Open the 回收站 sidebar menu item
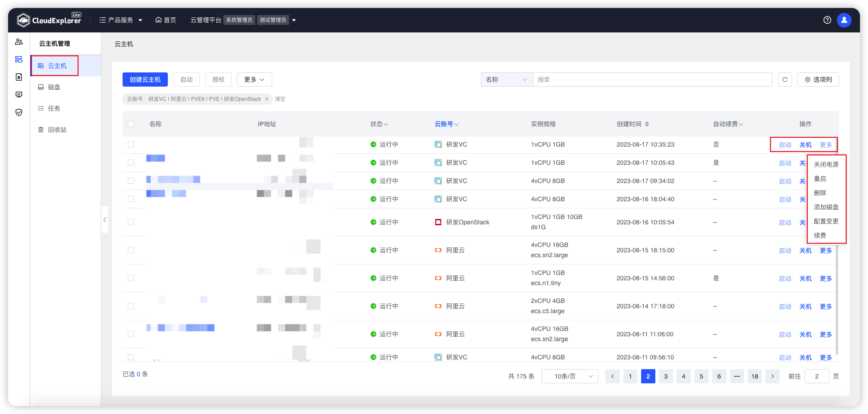This screenshot has width=868, height=414. [66, 130]
